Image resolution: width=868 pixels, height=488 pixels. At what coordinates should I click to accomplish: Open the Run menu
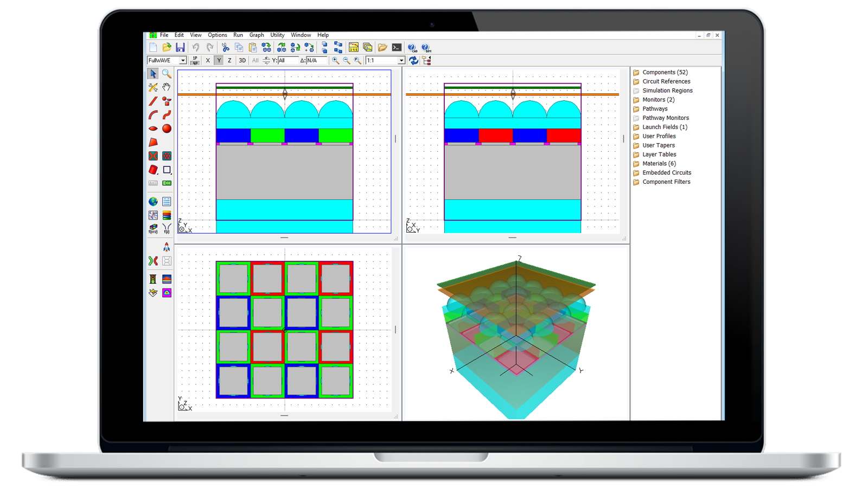click(x=238, y=35)
